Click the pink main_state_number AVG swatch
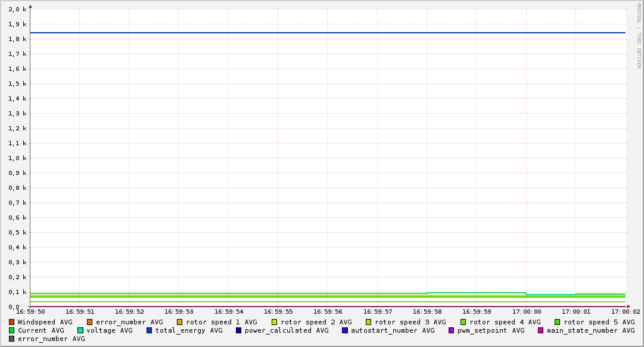 click(541, 330)
